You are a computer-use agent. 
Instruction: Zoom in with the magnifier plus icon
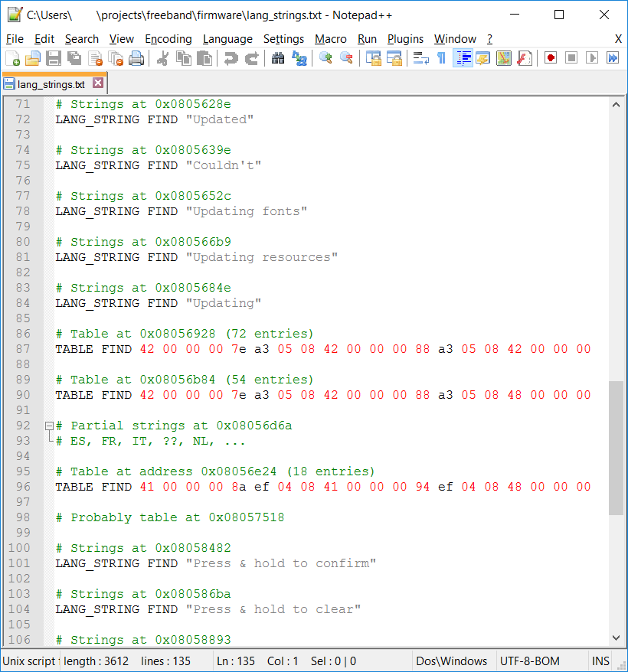[x=325, y=58]
